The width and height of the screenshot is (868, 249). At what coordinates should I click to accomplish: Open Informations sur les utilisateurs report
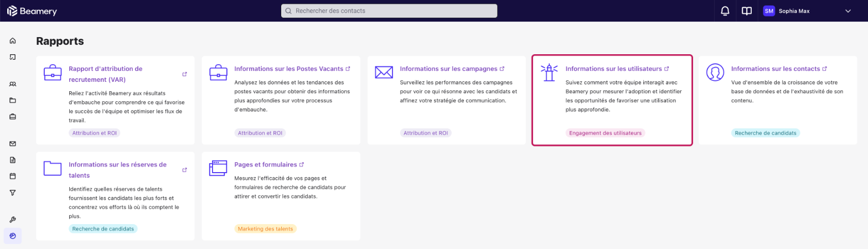[613, 69]
